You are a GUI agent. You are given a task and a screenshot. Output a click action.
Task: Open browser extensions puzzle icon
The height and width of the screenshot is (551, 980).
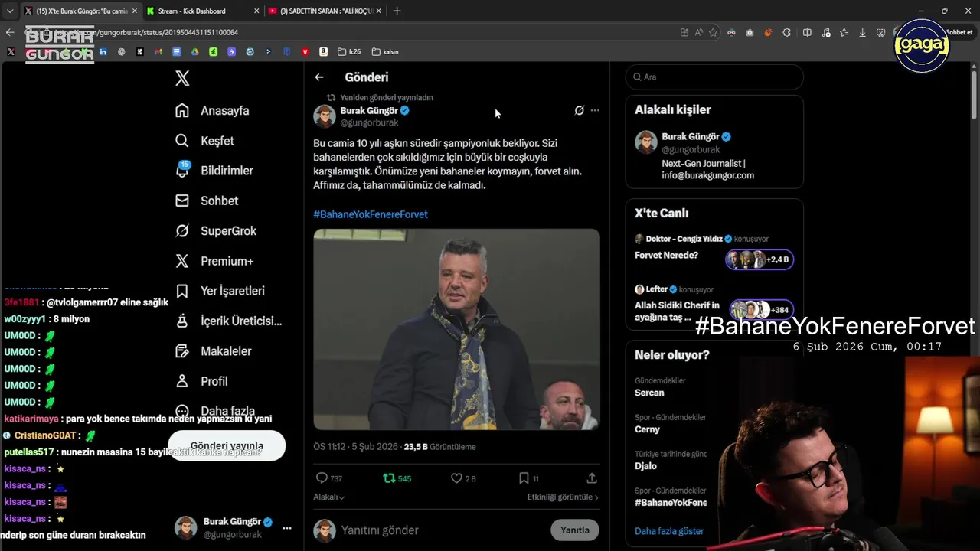click(786, 33)
